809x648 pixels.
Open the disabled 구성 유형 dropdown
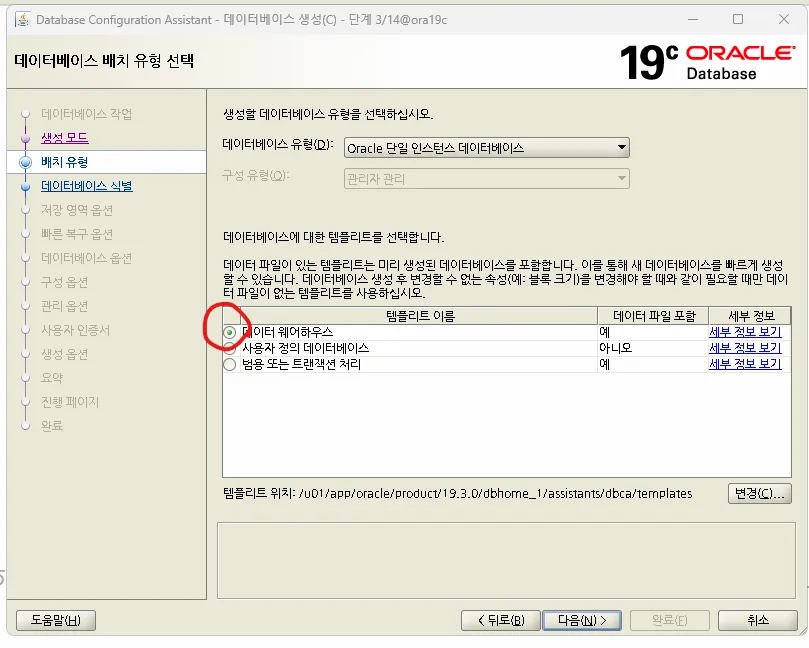pyautogui.click(x=487, y=179)
